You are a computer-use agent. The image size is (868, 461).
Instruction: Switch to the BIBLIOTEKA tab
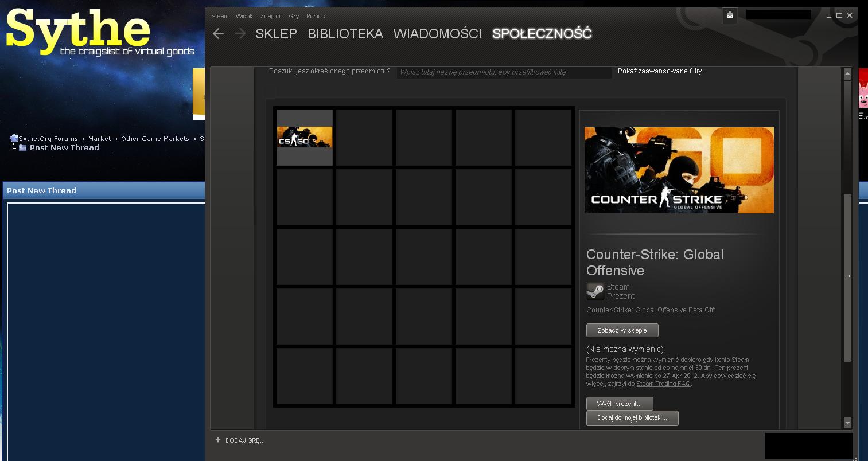[345, 34]
